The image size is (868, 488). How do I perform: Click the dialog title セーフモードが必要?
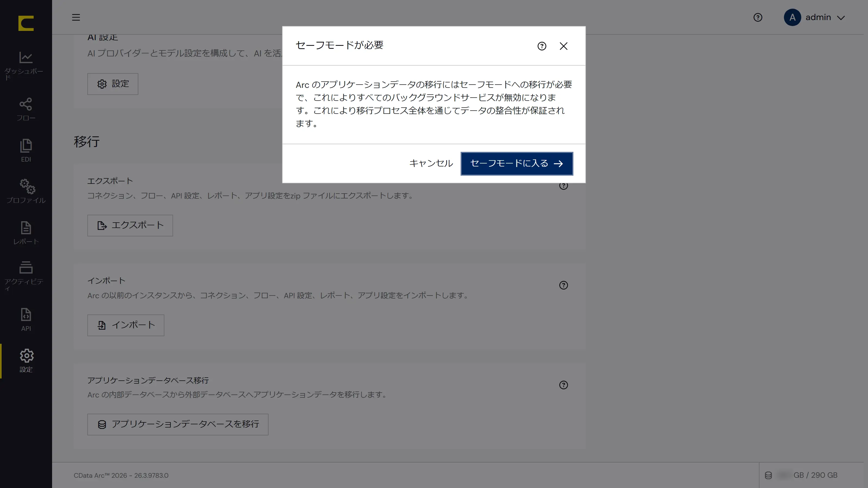[339, 45]
